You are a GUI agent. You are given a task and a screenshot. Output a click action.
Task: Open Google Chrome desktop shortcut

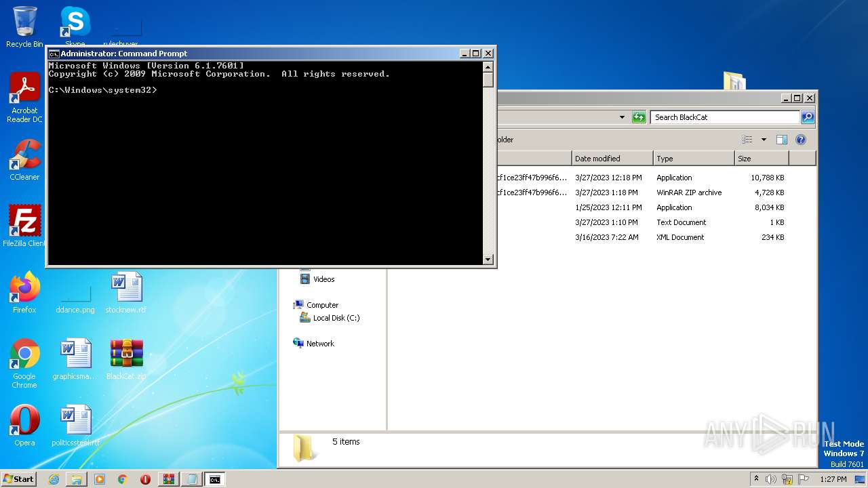[x=24, y=363]
